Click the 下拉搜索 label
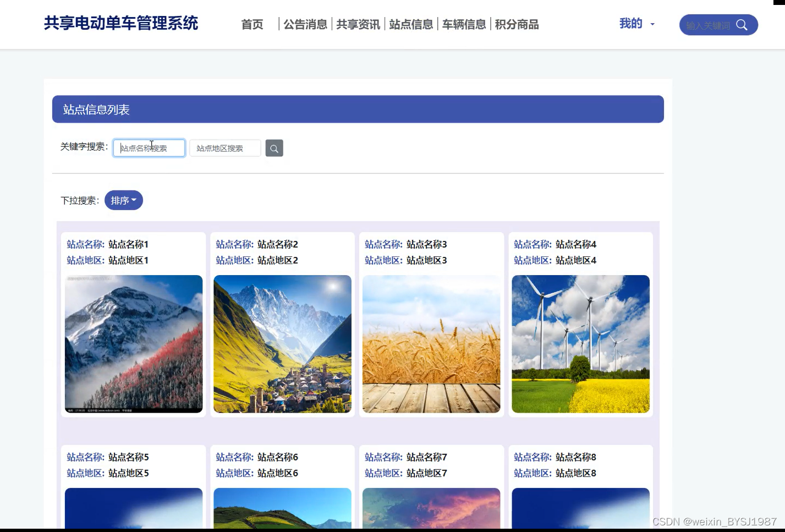 pyautogui.click(x=80, y=200)
